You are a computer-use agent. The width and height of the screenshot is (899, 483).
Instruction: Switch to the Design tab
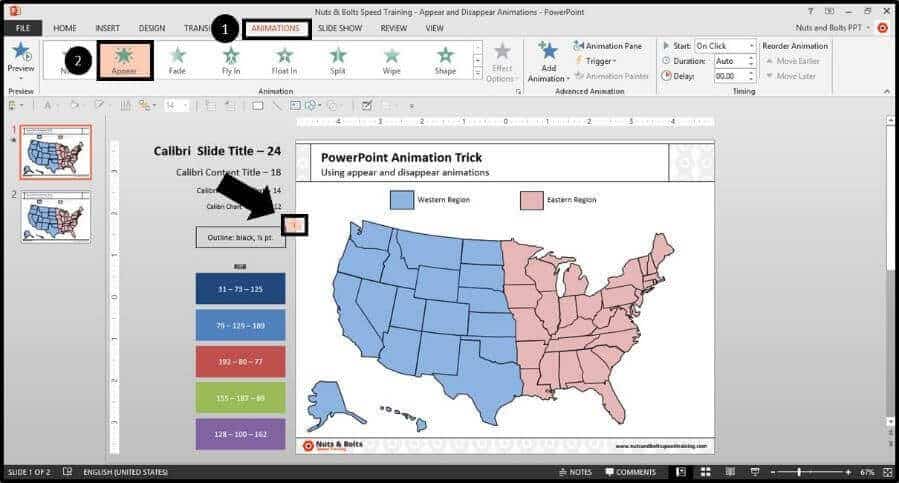(x=152, y=28)
